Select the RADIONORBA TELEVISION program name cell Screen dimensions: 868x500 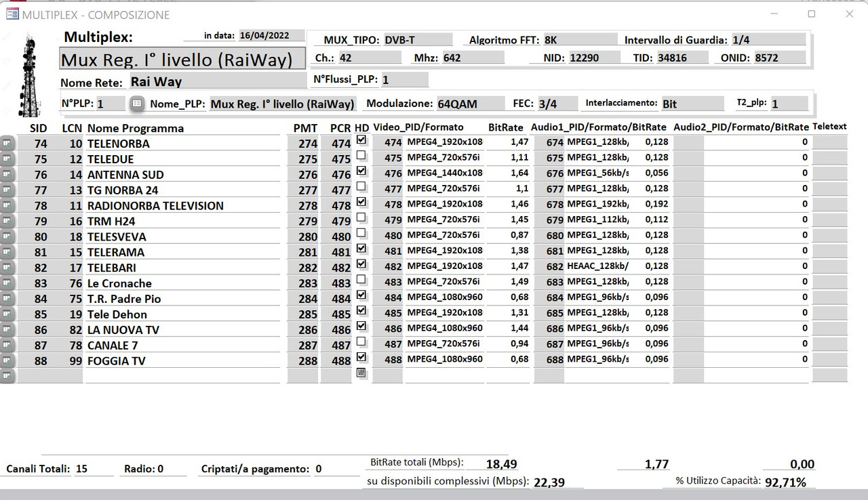[x=182, y=205]
